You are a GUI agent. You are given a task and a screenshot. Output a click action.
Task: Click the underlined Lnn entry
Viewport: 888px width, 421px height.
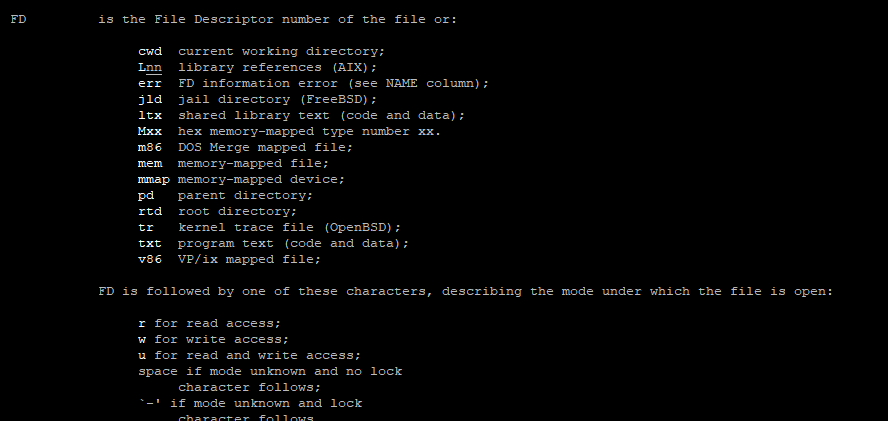(150, 67)
